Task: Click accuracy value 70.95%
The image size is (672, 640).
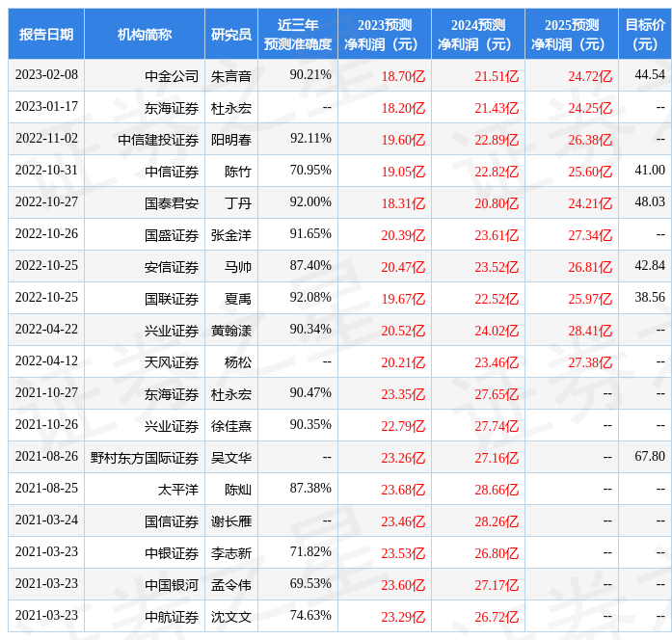Action: coord(310,171)
